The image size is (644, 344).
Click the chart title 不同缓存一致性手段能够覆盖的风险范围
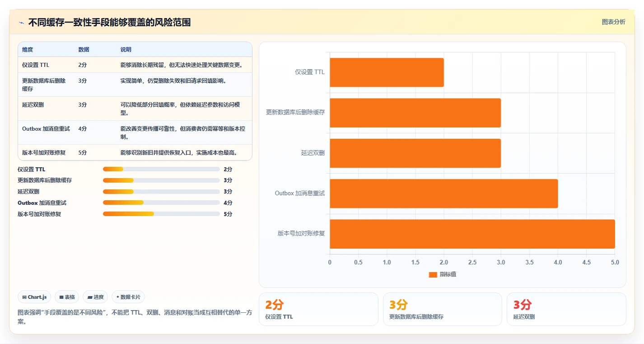[109, 22]
